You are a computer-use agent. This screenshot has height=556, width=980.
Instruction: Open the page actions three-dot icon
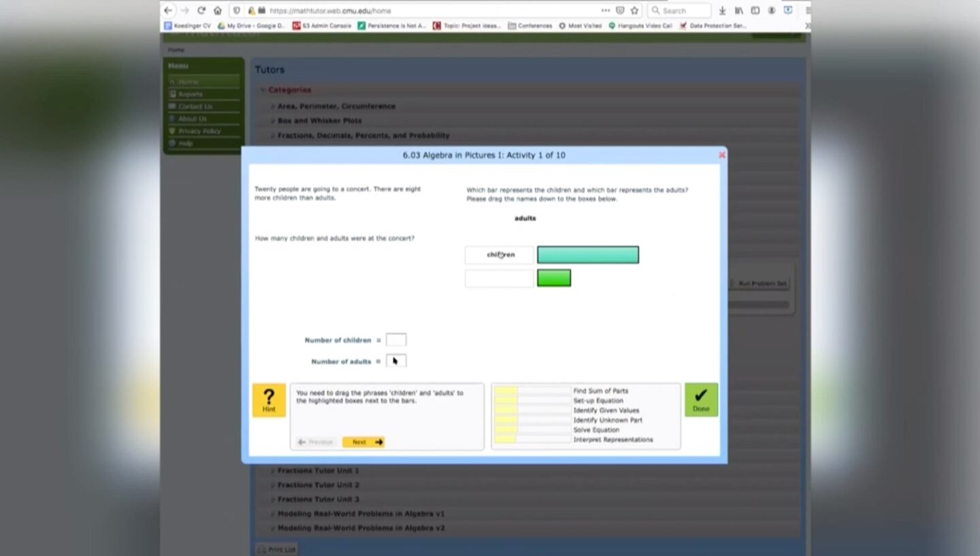tap(605, 10)
